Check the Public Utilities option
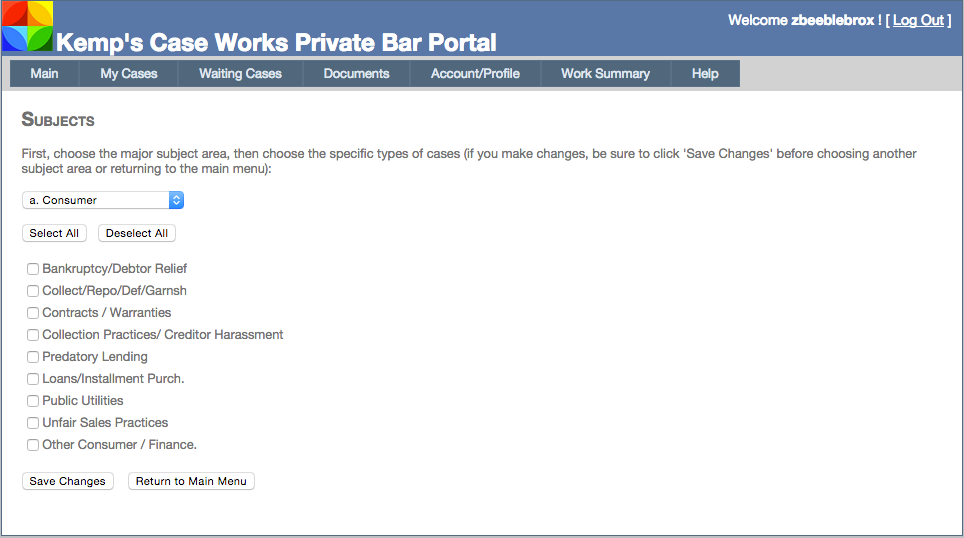 (x=33, y=401)
